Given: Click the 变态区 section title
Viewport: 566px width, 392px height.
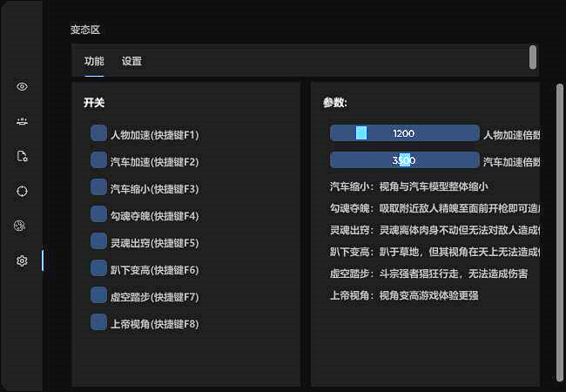Looking at the screenshot, I should pyautogui.click(x=85, y=30).
